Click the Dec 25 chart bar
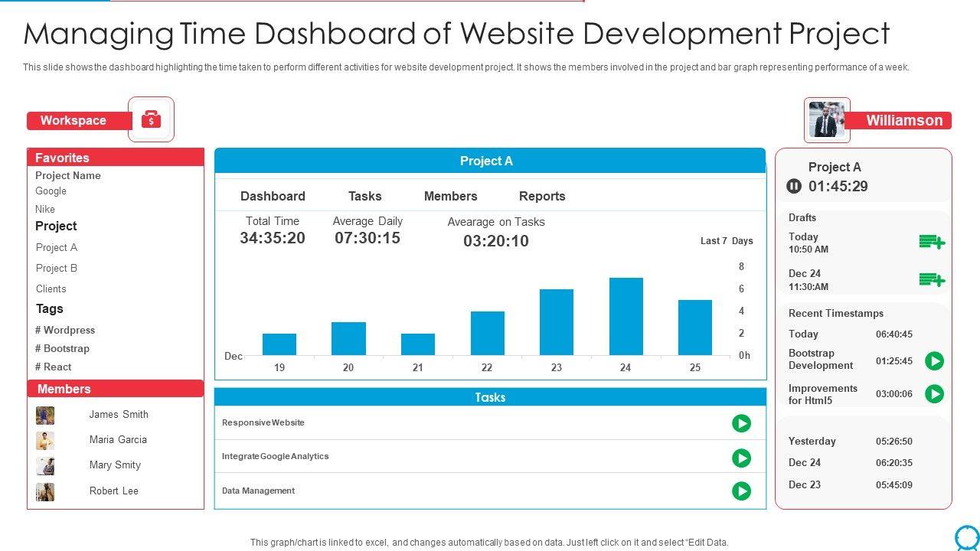The image size is (980, 551). tap(695, 328)
